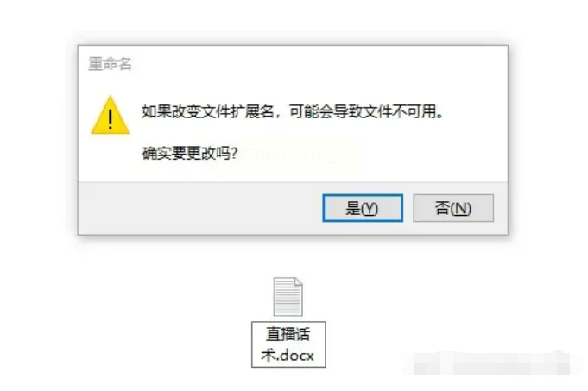Click the 直播话 text in the filename
The height and width of the screenshot is (391, 588).
(x=288, y=334)
